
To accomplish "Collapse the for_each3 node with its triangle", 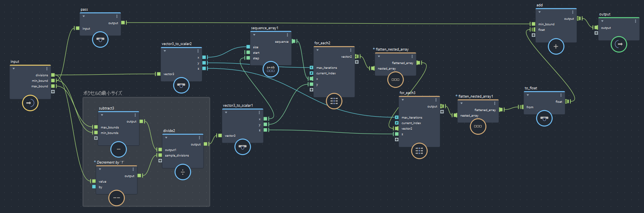I will click(x=403, y=100).
